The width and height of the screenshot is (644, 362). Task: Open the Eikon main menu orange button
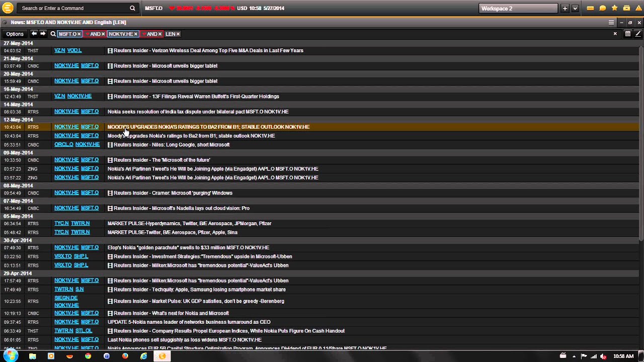tap(8, 8)
